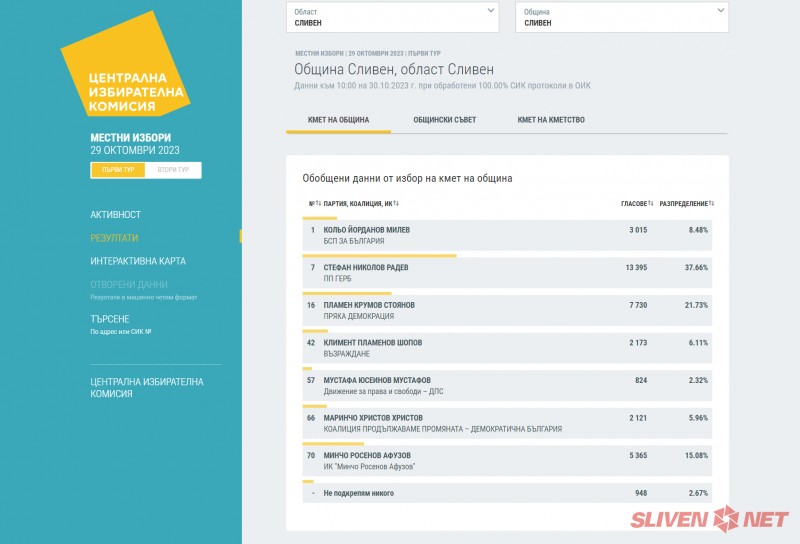Image resolution: width=800 pixels, height=544 pixels.
Task: Click the Област dropdown chevron arrow
Action: tap(491, 11)
